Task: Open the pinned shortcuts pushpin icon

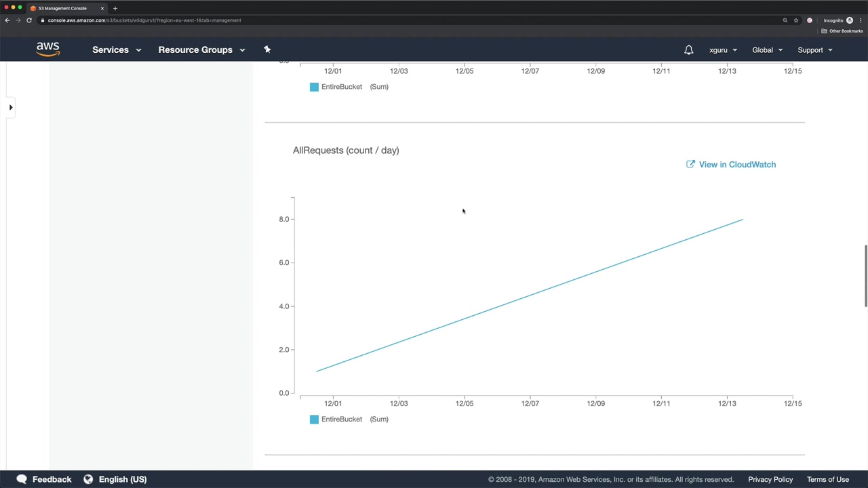Action: point(267,49)
